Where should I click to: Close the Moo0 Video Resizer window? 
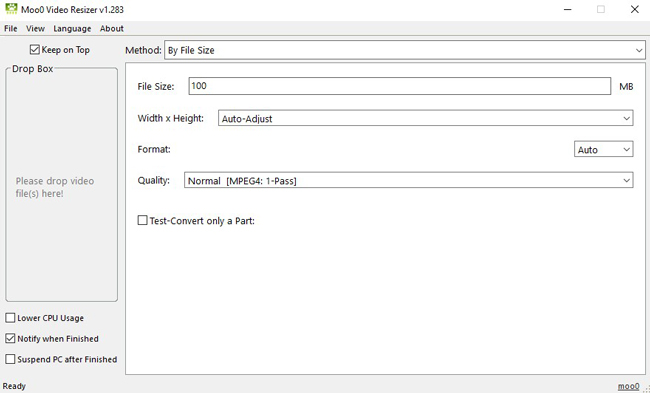(635, 9)
